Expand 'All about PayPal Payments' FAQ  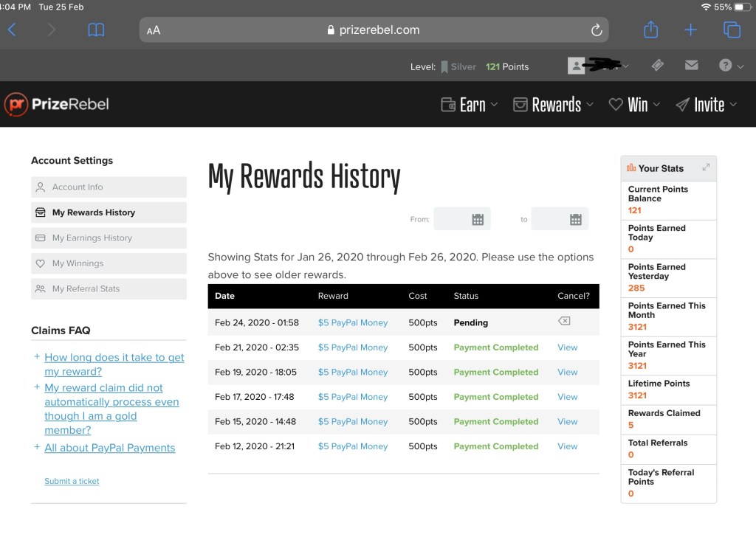109,448
